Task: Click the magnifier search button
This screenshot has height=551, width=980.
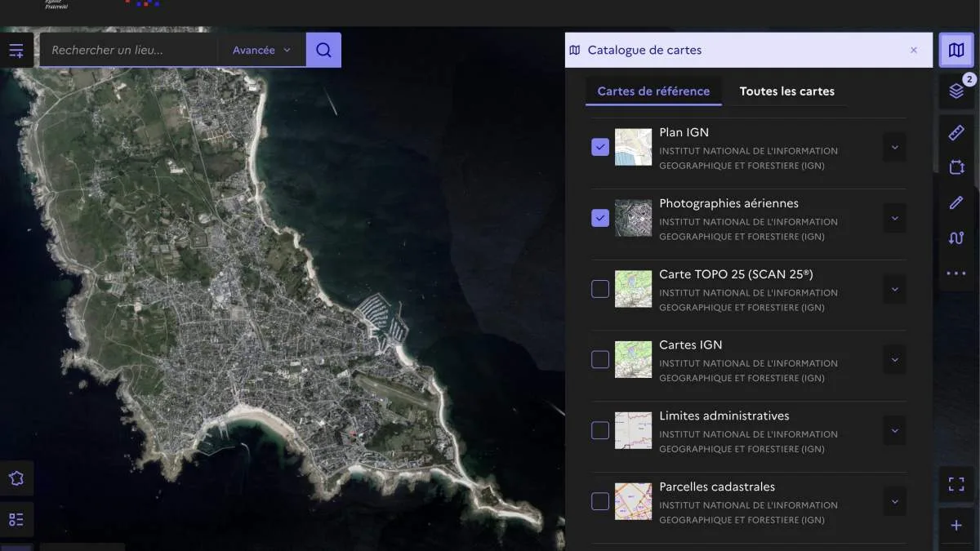Action: click(x=323, y=50)
